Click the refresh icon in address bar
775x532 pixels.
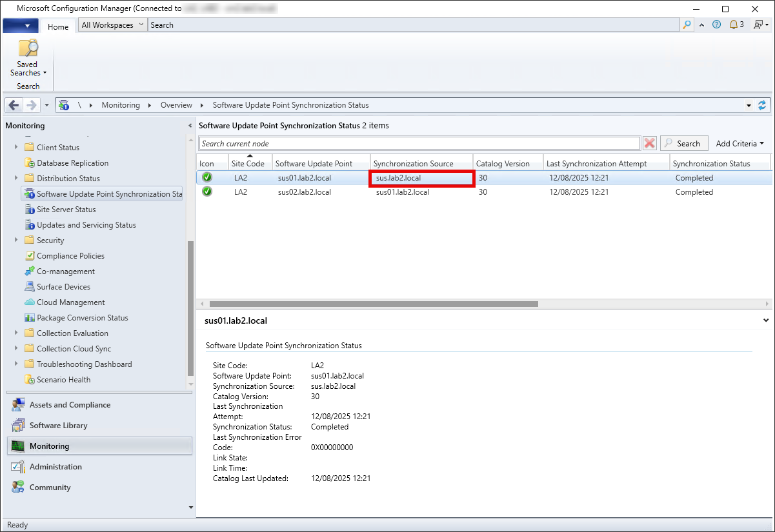[763, 105]
